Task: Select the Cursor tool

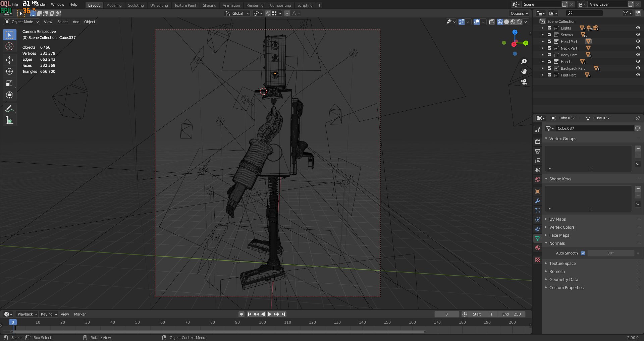Action: click(9, 46)
